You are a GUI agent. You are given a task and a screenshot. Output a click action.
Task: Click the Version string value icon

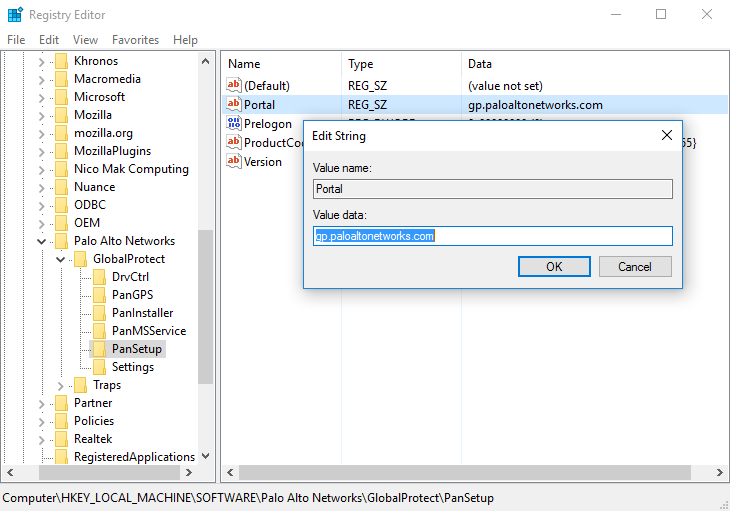234,161
